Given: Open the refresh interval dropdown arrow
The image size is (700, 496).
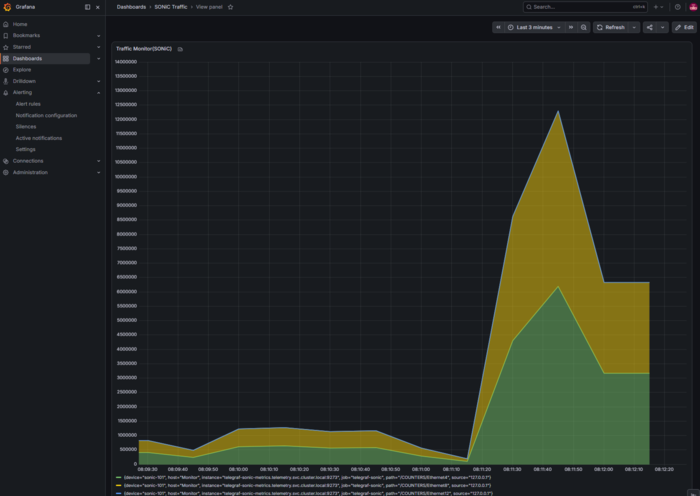Looking at the screenshot, I should [634, 27].
